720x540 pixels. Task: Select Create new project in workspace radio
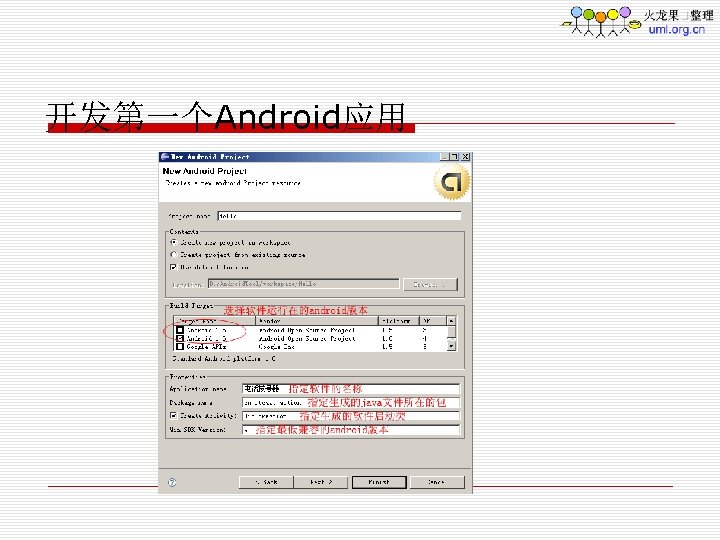coord(174,242)
